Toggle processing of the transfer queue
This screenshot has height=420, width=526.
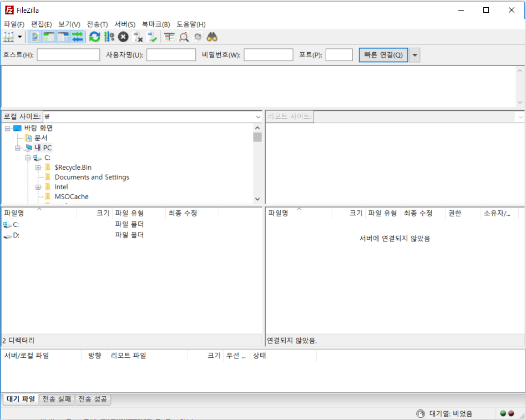pos(109,37)
